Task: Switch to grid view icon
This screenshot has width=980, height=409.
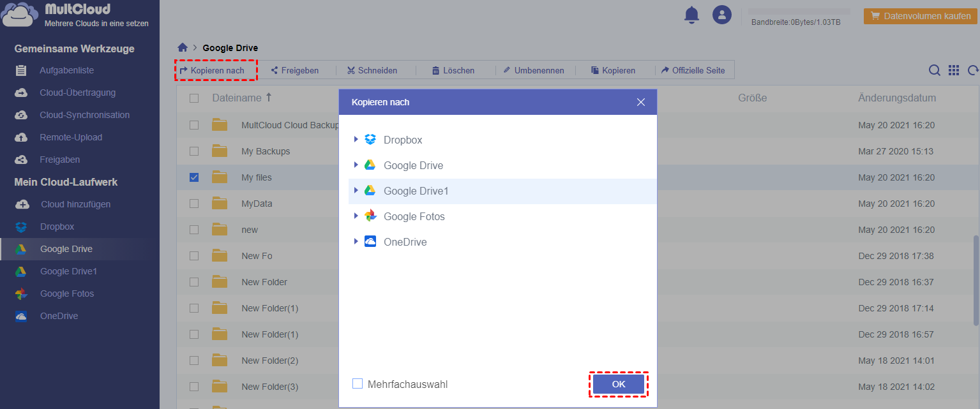Action: [x=954, y=71]
